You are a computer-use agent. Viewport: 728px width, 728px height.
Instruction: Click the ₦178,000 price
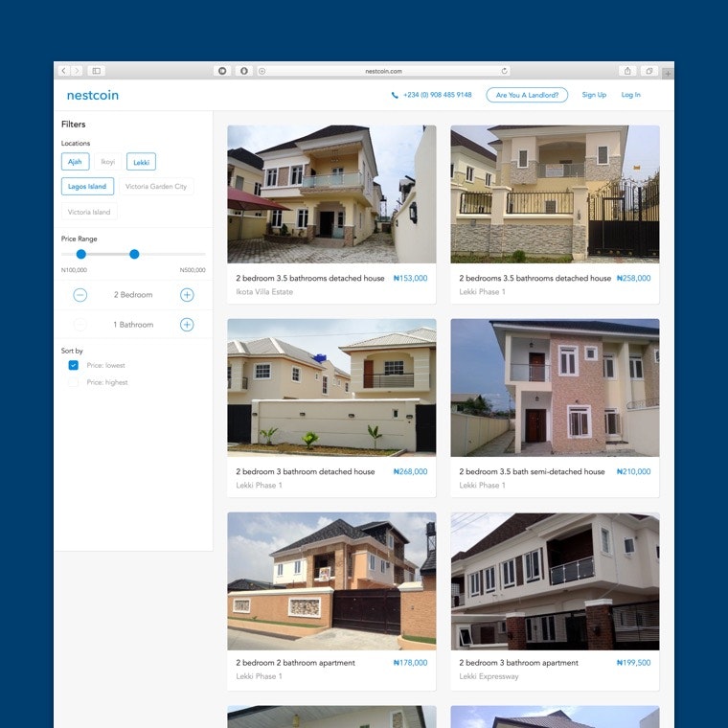pos(410,663)
